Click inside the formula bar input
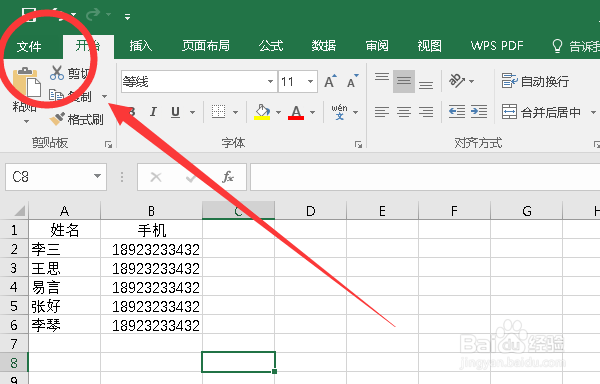600x384 pixels. click(425, 177)
